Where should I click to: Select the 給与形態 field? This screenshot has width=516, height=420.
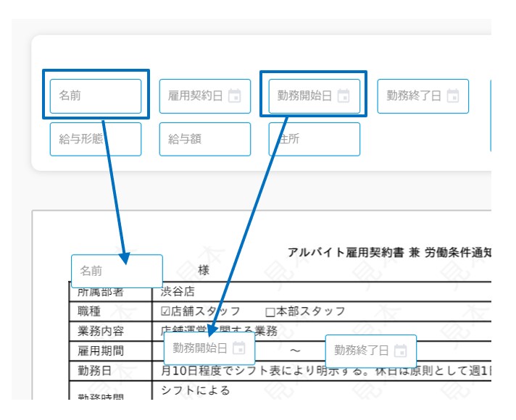tap(96, 139)
